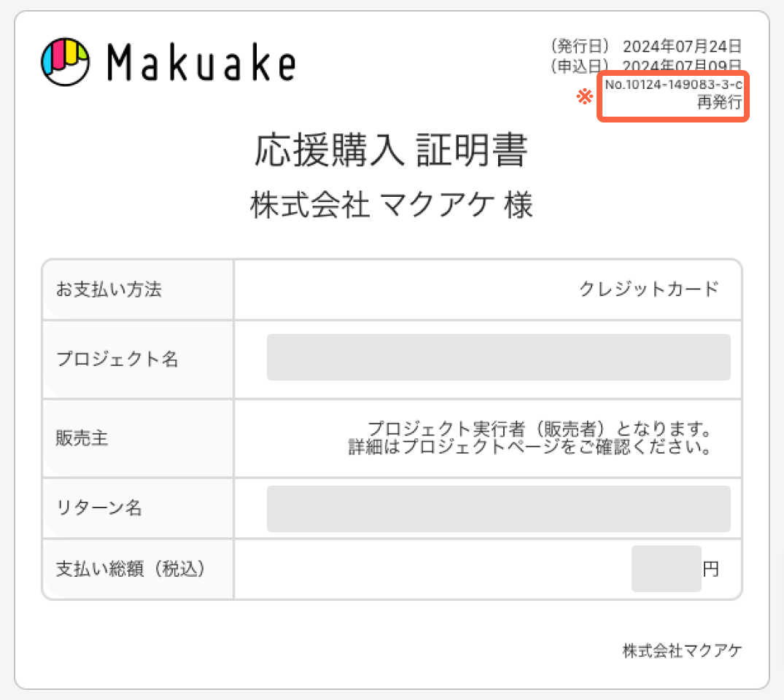Select the receipt number No.10124-149083-3-c
Viewport: 784px width, 700px height.
point(673,85)
